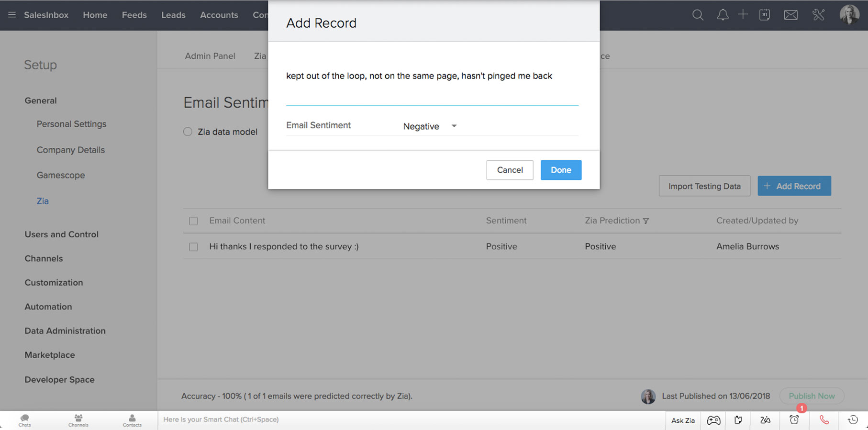Open the Feeds tab
868x430 pixels.
(x=134, y=15)
